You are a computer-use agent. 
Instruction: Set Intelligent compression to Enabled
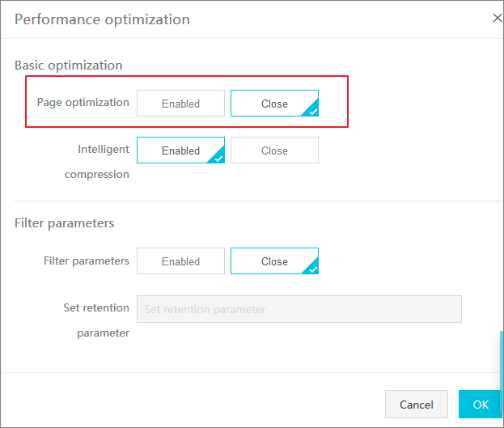[180, 150]
